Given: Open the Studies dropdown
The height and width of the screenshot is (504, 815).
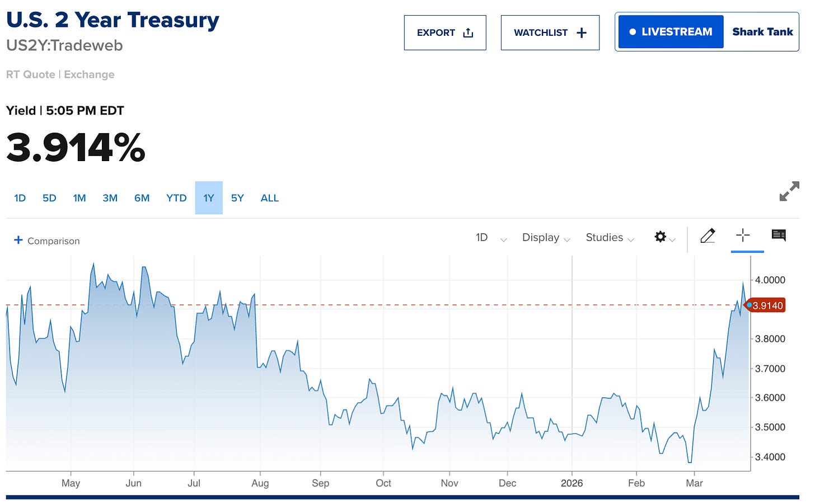Looking at the screenshot, I should pyautogui.click(x=609, y=238).
